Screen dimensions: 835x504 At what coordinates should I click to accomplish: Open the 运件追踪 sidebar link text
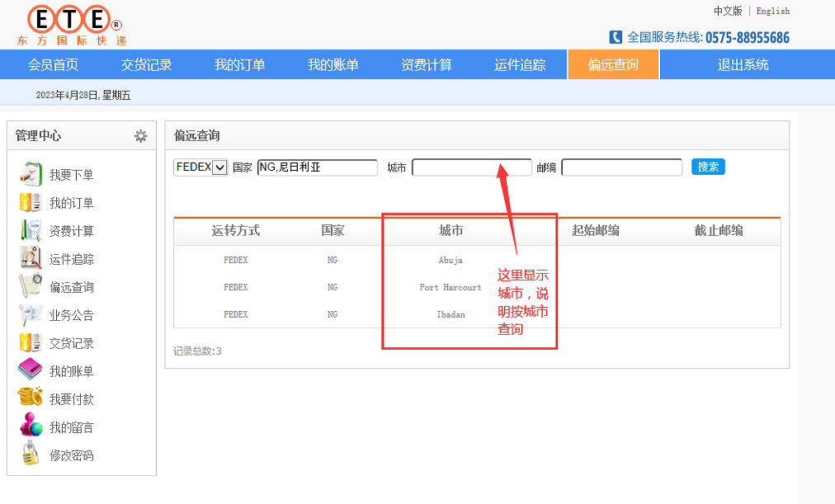pyautogui.click(x=71, y=259)
